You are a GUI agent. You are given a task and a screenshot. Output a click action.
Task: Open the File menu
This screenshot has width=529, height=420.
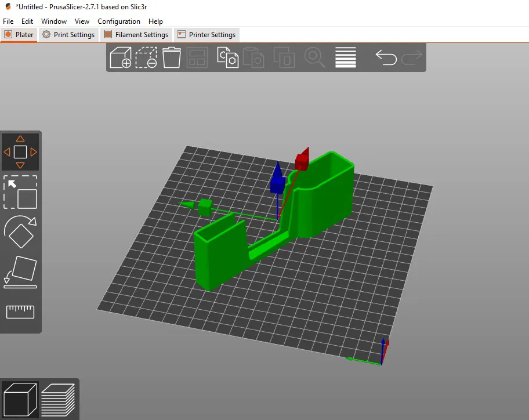click(8, 21)
